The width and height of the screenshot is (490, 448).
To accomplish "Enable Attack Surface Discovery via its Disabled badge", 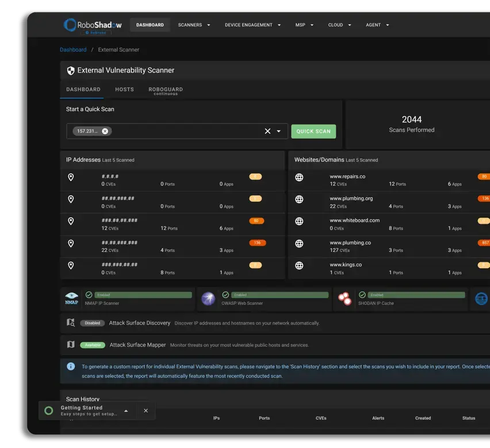I will pyautogui.click(x=93, y=323).
